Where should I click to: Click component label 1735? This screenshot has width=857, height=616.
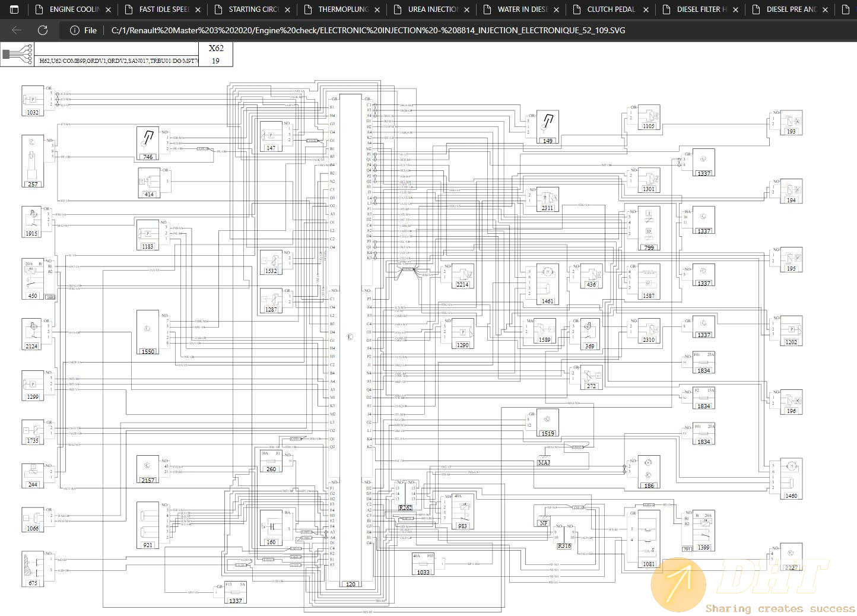[x=33, y=440]
